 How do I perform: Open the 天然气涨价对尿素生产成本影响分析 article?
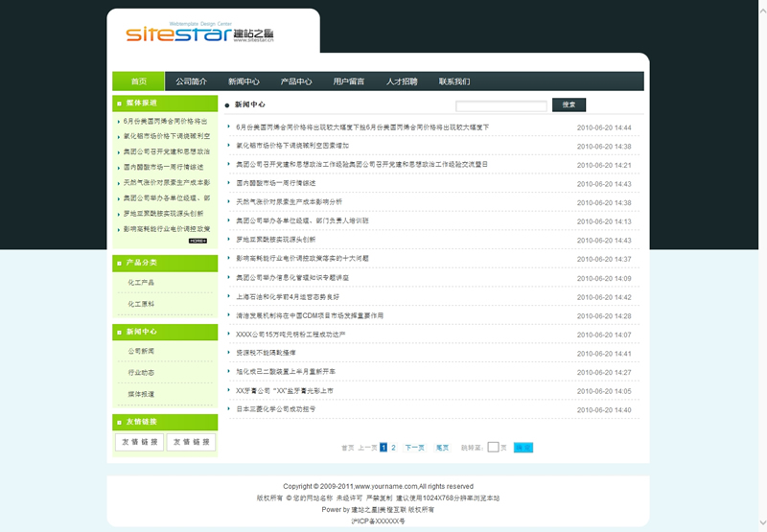point(289,202)
